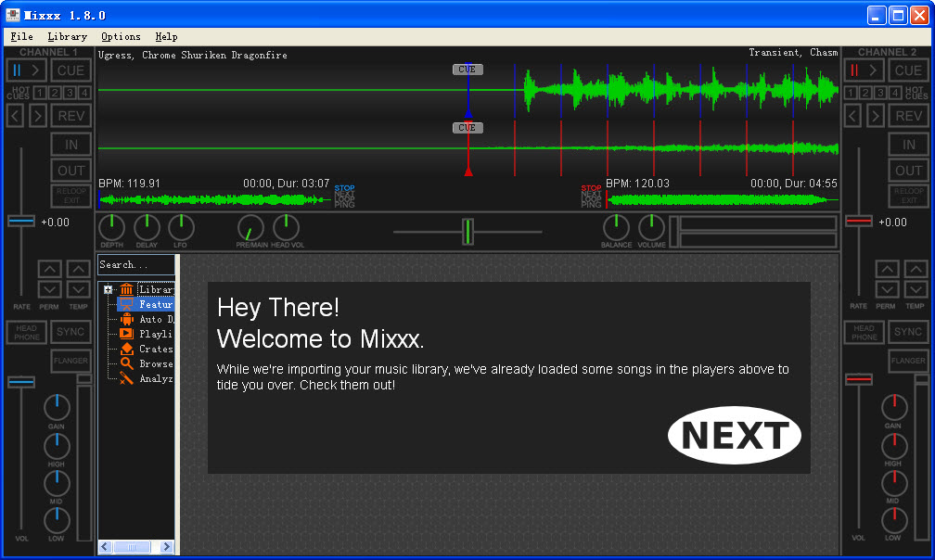Click Channel 1 rewind arrow button

coord(15,116)
